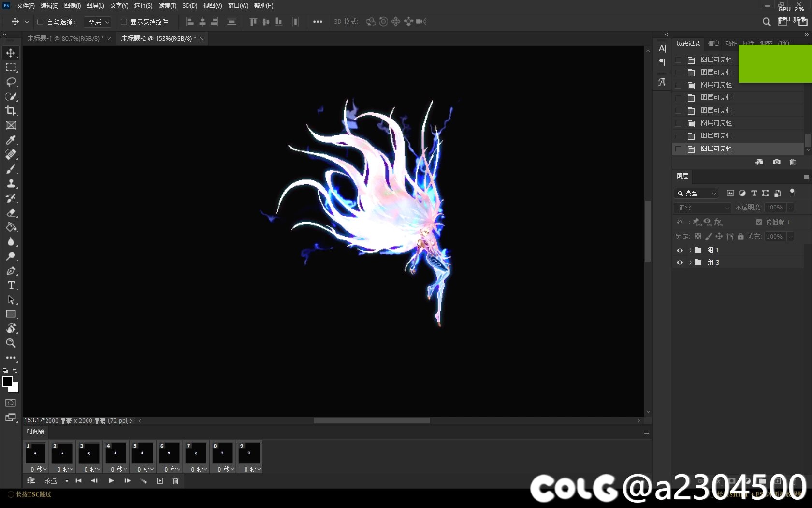Create new snapshot in History panel
This screenshot has height=508, width=812.
[776, 162]
